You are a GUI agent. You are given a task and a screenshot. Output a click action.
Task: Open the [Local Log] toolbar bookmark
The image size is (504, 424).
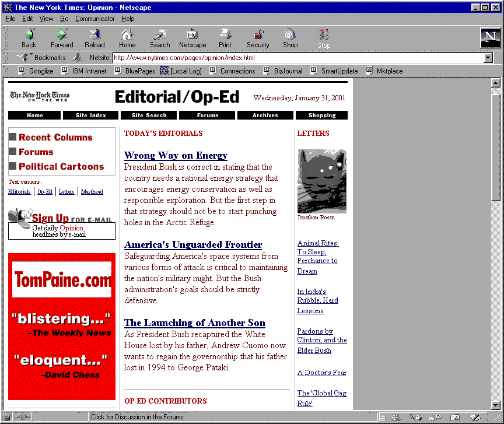pyautogui.click(x=181, y=71)
